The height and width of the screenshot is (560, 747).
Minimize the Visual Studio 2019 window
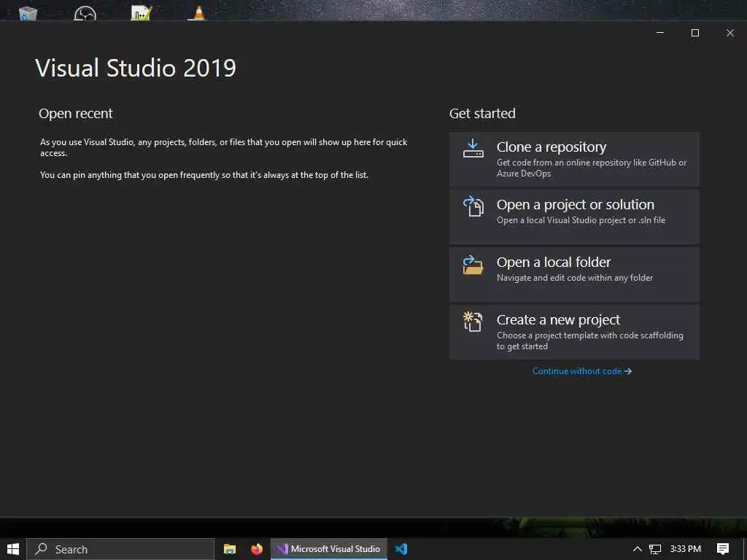point(659,33)
